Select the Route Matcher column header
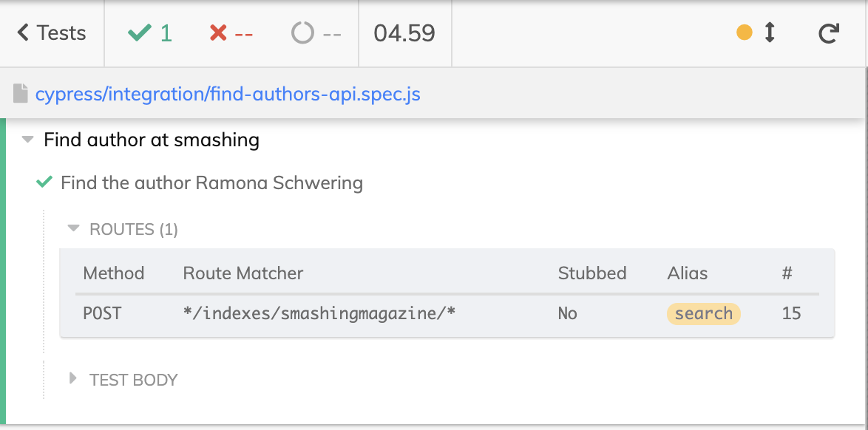Screen dimensions: 868x430 pos(243,273)
